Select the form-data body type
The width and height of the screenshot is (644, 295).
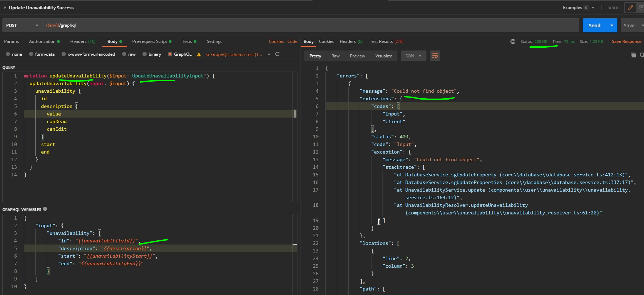pyautogui.click(x=42, y=54)
